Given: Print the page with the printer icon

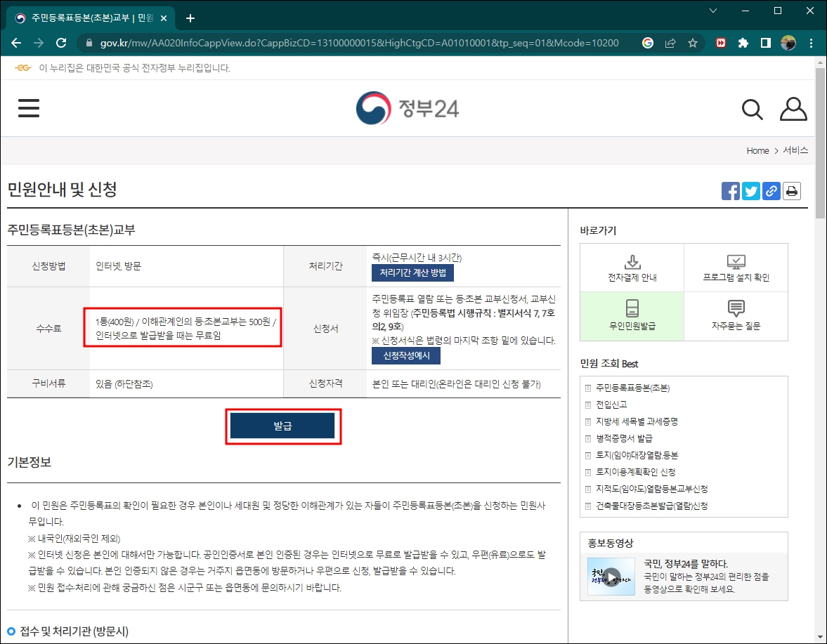Looking at the screenshot, I should (x=791, y=190).
